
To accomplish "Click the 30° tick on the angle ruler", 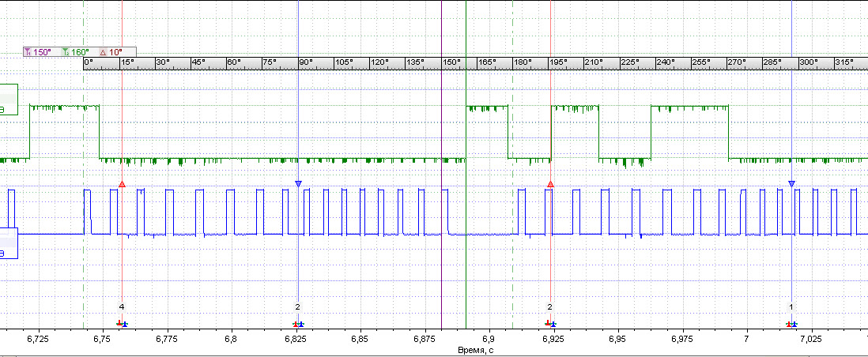I will (x=162, y=62).
